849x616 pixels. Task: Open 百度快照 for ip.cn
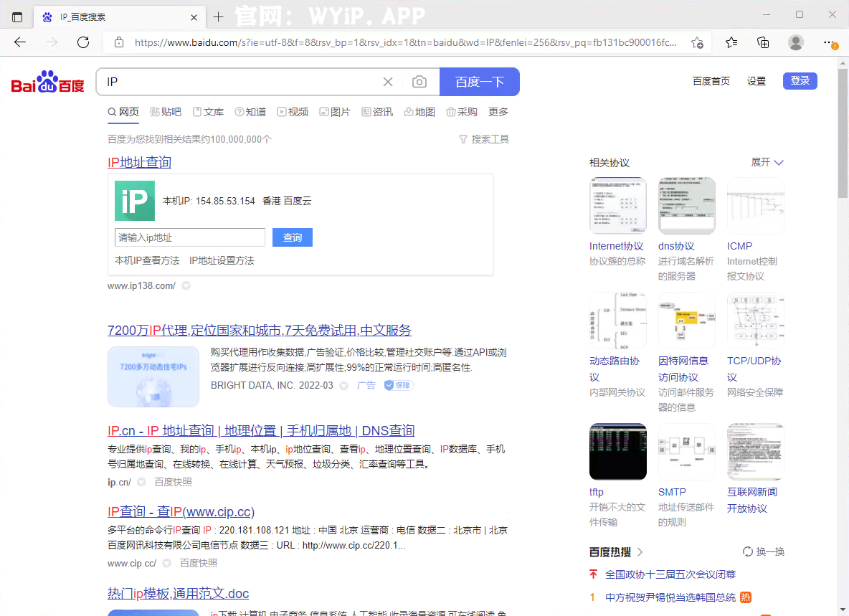point(174,483)
